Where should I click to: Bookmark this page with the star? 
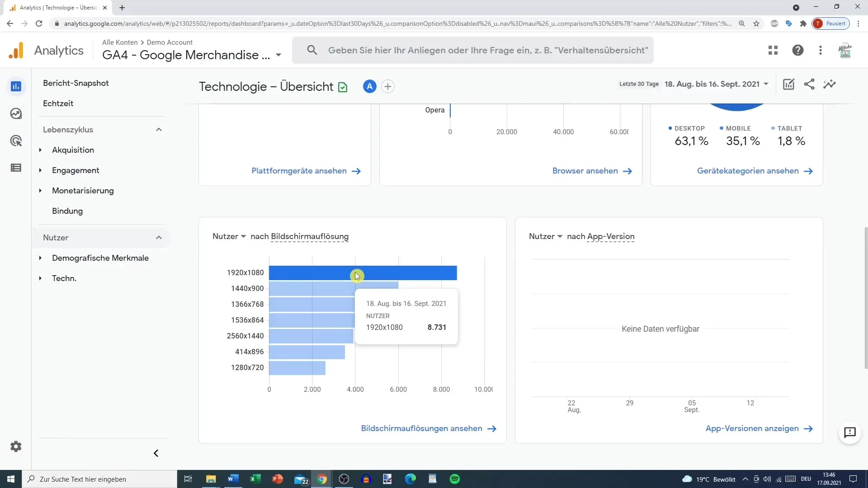click(756, 23)
